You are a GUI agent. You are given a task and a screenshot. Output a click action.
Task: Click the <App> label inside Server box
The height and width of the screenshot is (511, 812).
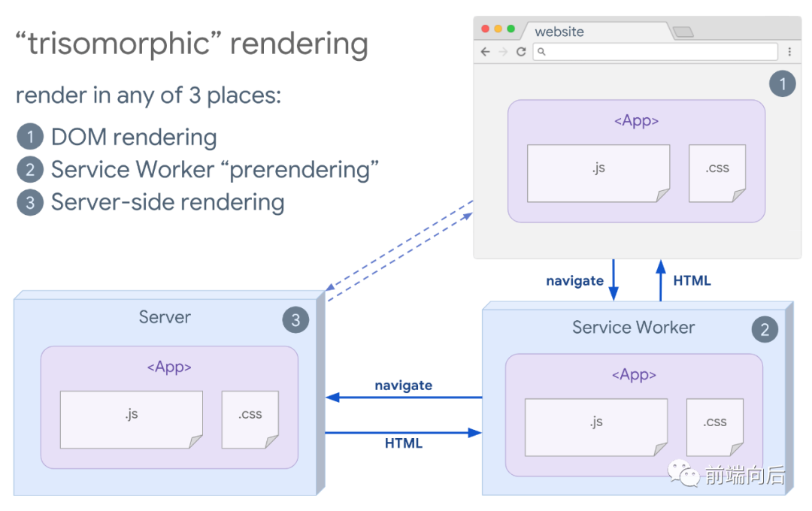[x=169, y=367]
